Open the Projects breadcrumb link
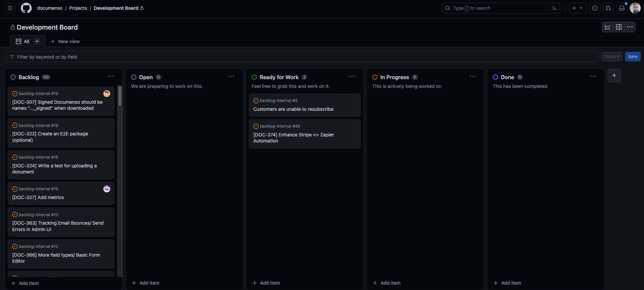The width and height of the screenshot is (644, 290). (x=78, y=8)
